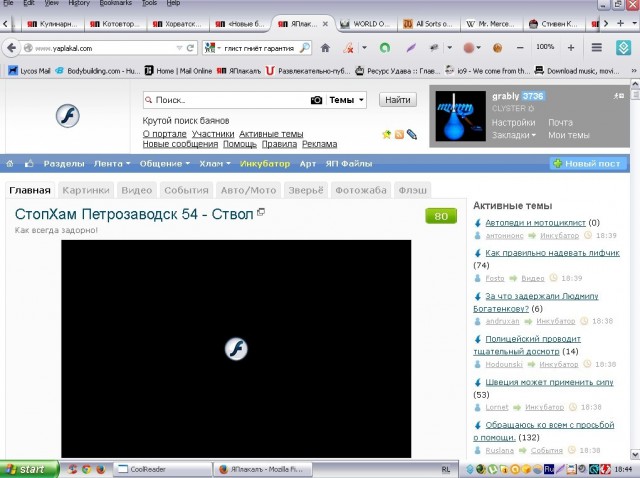Click the blue pencil icon near RSS
The width and height of the screenshot is (640, 478).
pyautogui.click(x=412, y=134)
